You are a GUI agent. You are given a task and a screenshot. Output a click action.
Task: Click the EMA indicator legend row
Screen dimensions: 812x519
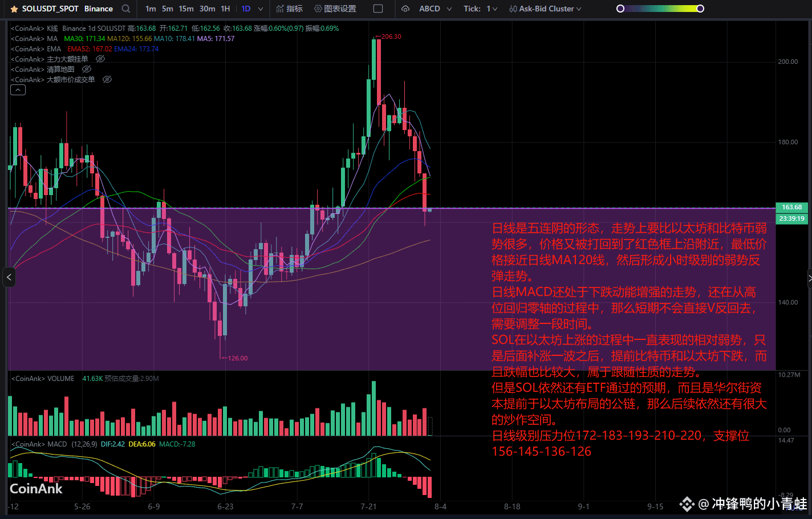click(85, 48)
